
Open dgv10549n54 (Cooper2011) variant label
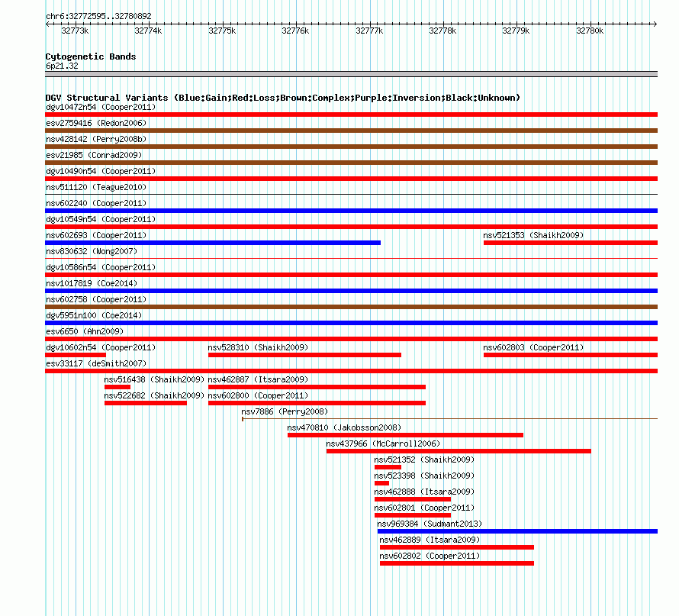[x=101, y=219]
